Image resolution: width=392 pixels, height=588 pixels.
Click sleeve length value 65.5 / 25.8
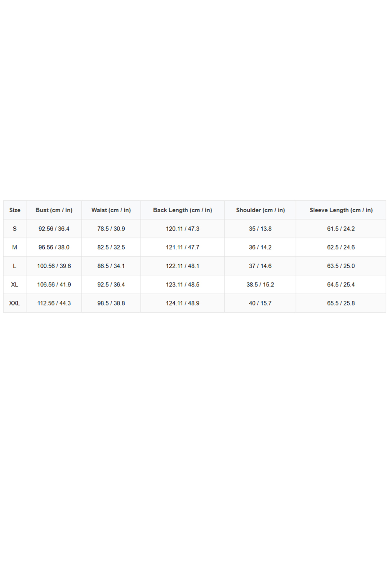[x=341, y=303]
